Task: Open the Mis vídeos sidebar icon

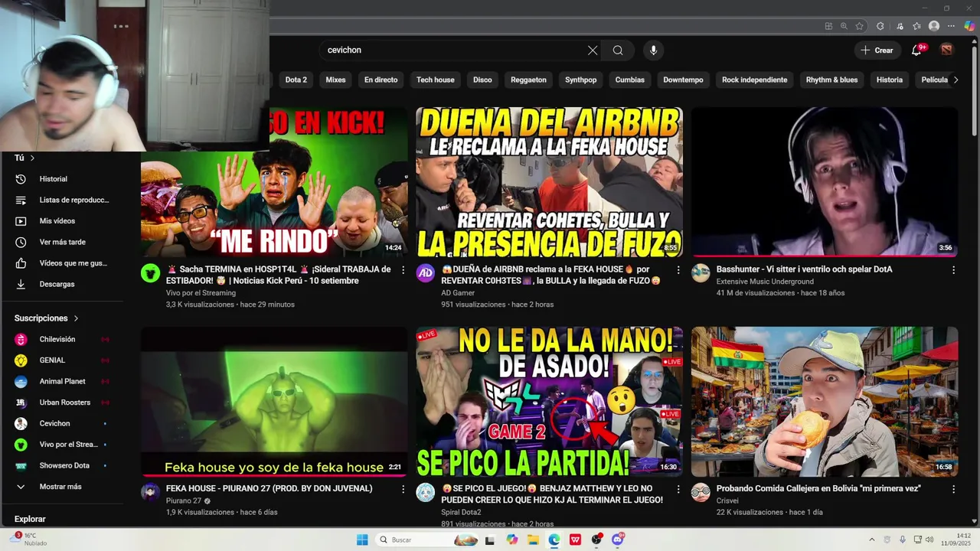Action: (21, 221)
